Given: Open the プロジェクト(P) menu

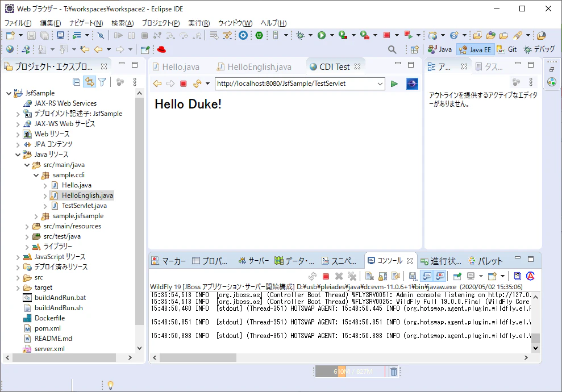Looking at the screenshot, I should [161, 23].
